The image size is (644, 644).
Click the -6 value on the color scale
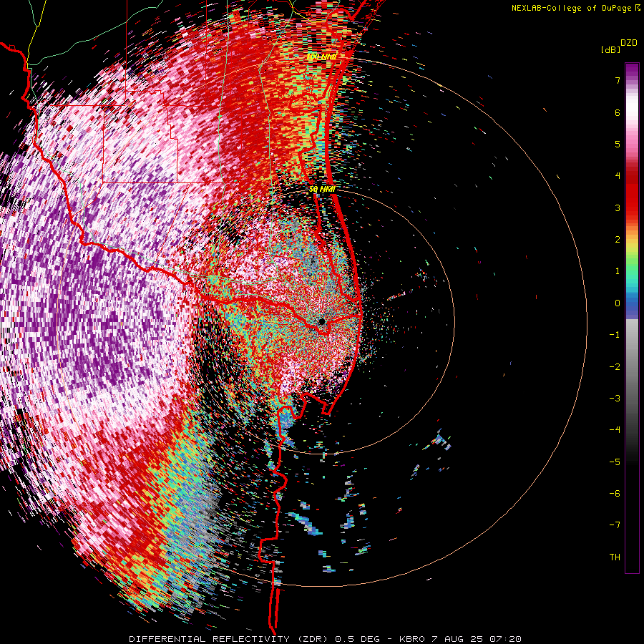pyautogui.click(x=615, y=494)
